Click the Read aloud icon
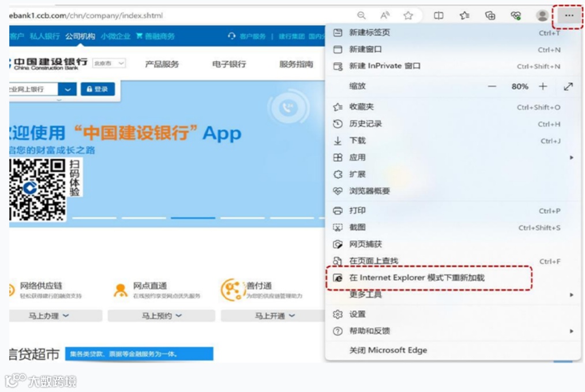This screenshot has width=585, height=392. [385, 16]
